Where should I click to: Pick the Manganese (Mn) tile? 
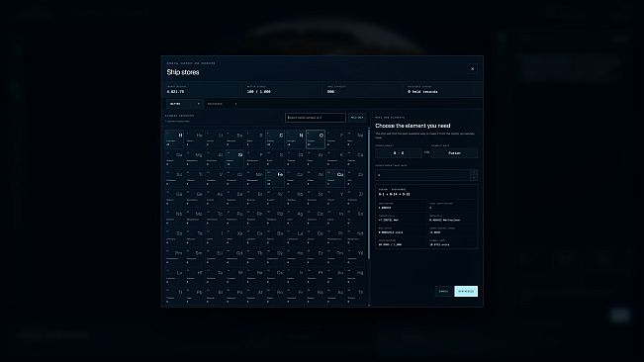pos(254,179)
